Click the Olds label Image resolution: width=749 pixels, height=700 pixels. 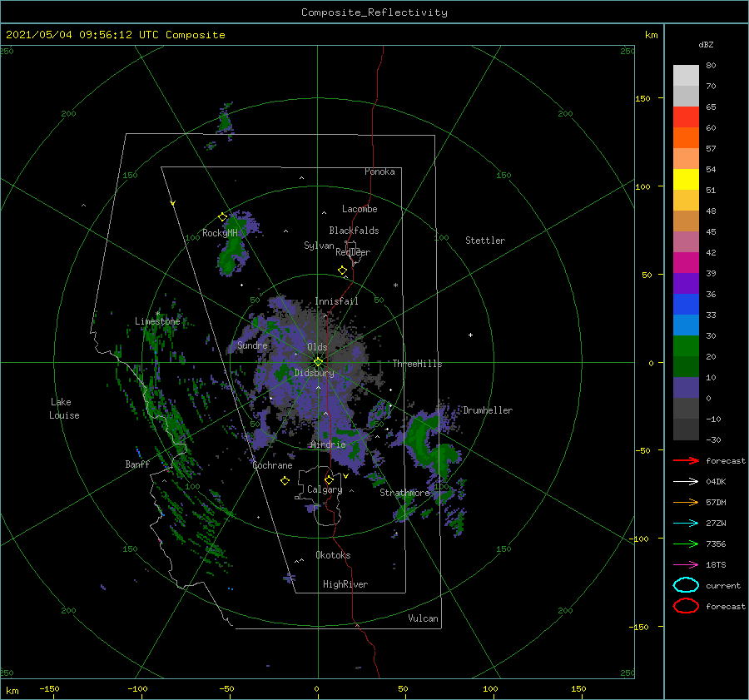coord(317,347)
